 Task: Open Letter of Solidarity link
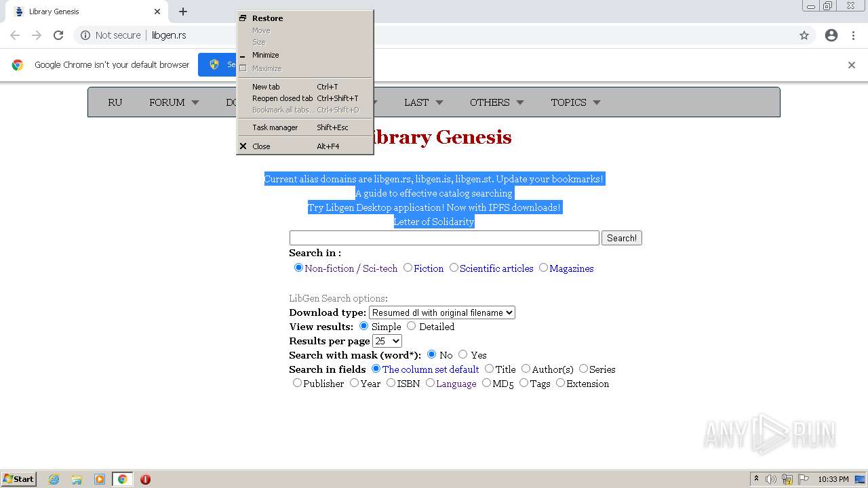434,222
